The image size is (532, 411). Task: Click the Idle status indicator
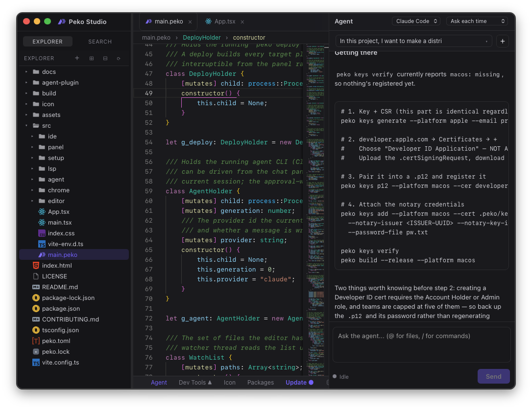340,377
